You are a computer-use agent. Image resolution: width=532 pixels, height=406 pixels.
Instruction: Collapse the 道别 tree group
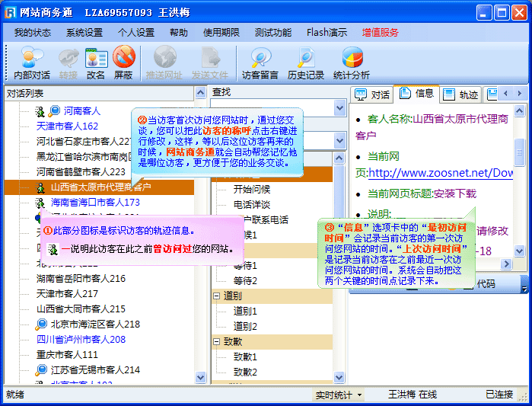[x=217, y=296]
